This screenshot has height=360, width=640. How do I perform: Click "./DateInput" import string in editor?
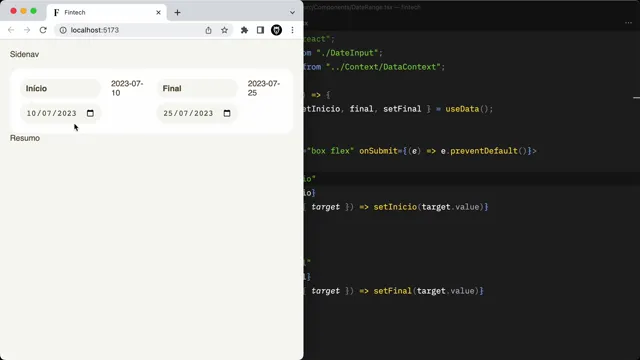coord(349,53)
